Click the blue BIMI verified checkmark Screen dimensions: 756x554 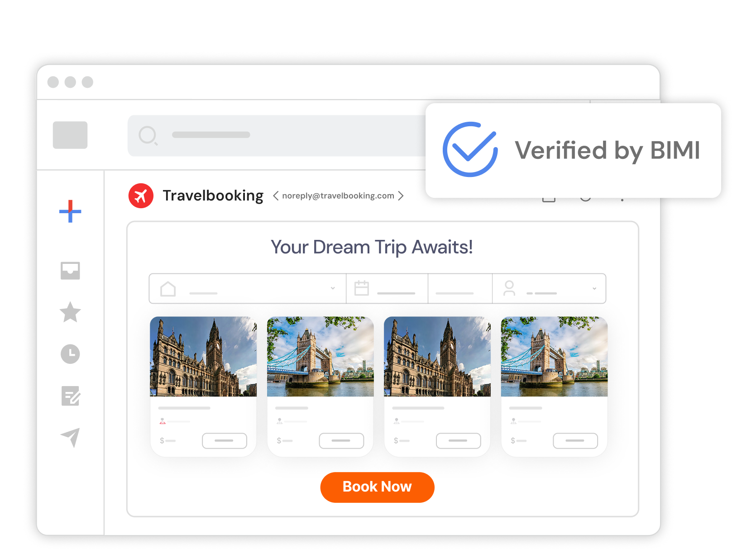(x=470, y=149)
